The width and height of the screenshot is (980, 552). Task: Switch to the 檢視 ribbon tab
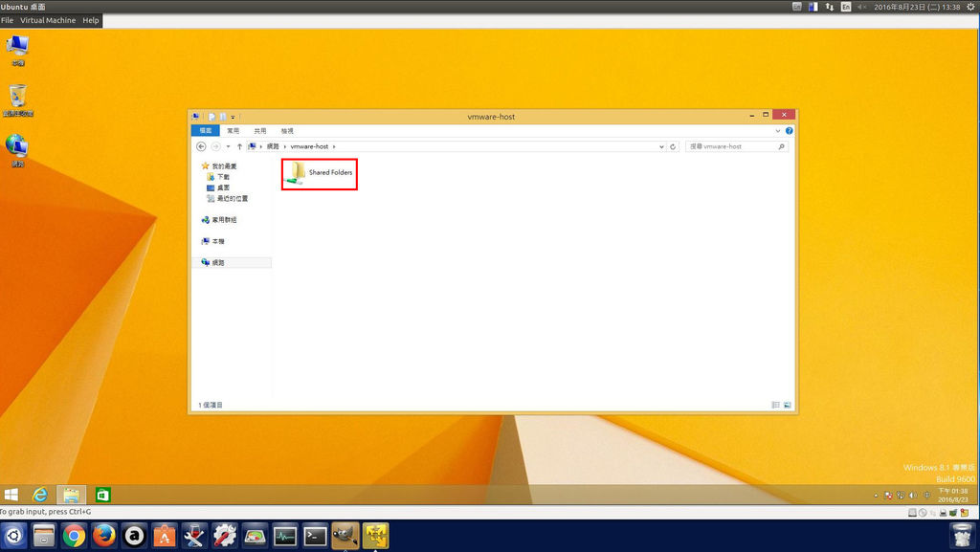(287, 131)
